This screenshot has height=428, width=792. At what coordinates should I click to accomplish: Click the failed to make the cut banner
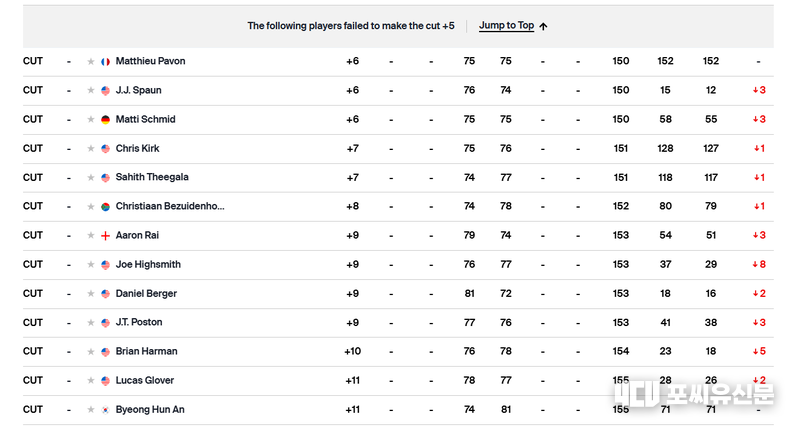(398, 27)
